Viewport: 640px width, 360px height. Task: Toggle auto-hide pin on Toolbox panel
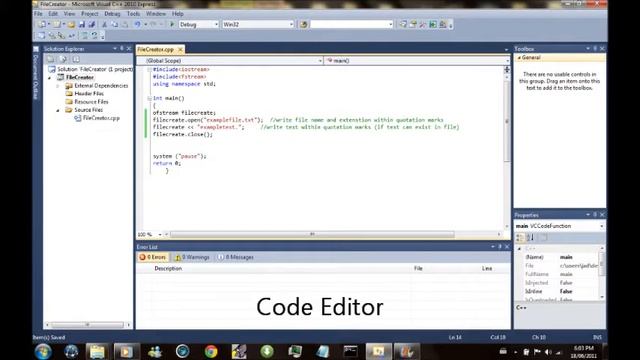click(595, 49)
